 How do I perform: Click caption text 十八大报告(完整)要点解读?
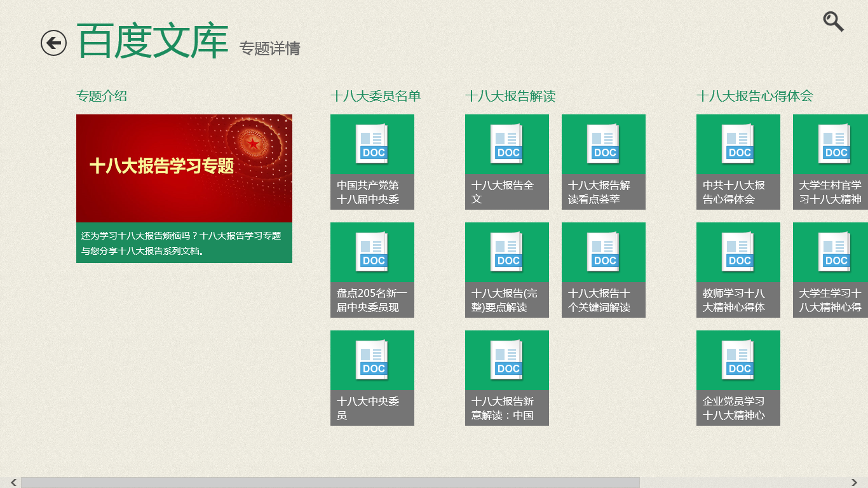coord(505,300)
